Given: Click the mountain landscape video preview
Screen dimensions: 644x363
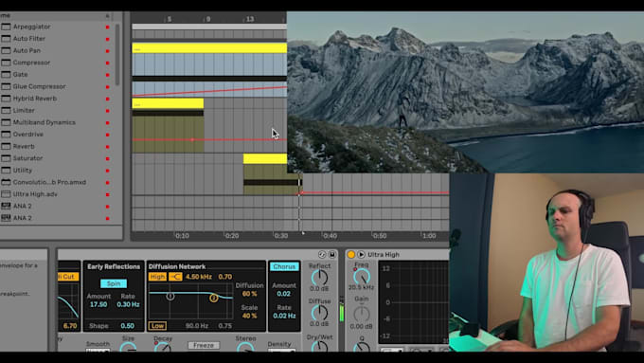Looking at the screenshot, I should pyautogui.click(x=465, y=92).
